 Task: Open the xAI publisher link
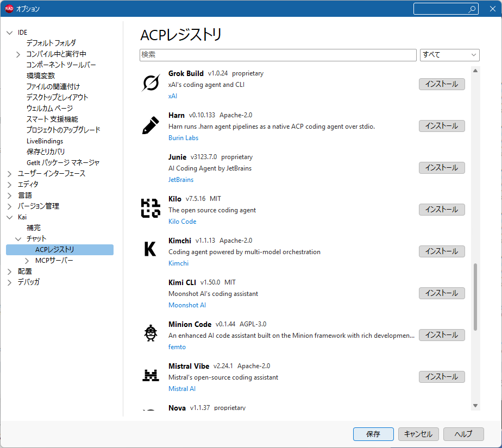click(x=173, y=96)
